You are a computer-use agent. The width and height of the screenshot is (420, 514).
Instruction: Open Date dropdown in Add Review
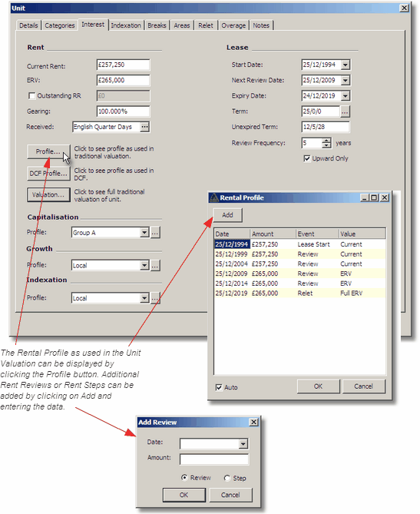pos(243,444)
